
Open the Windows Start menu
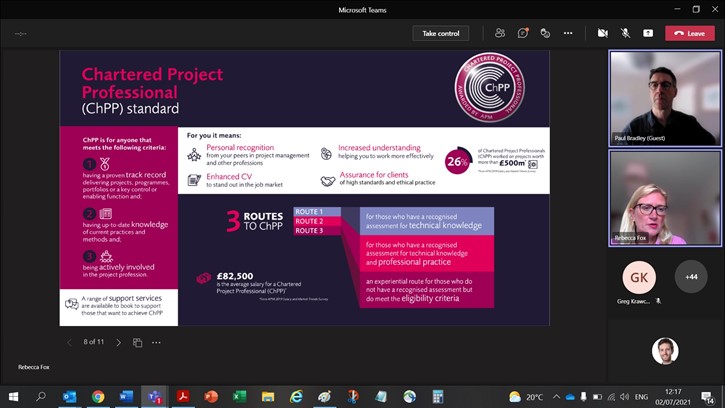(13, 396)
